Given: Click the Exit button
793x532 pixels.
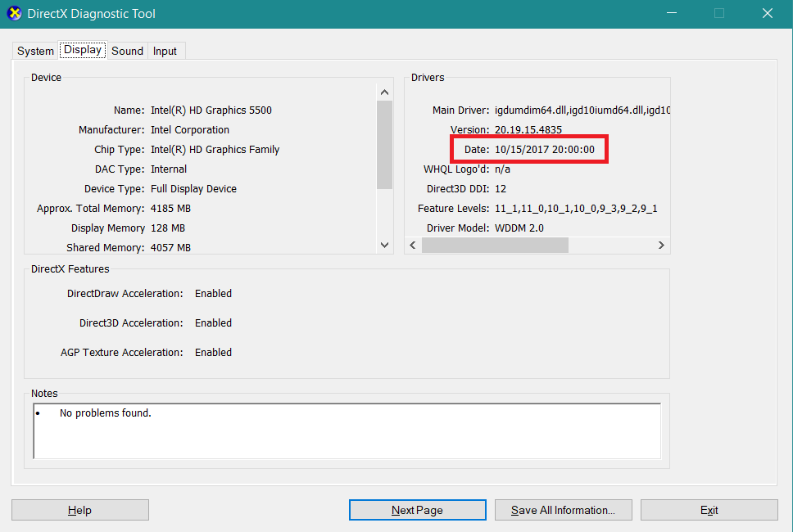Looking at the screenshot, I should (x=709, y=510).
